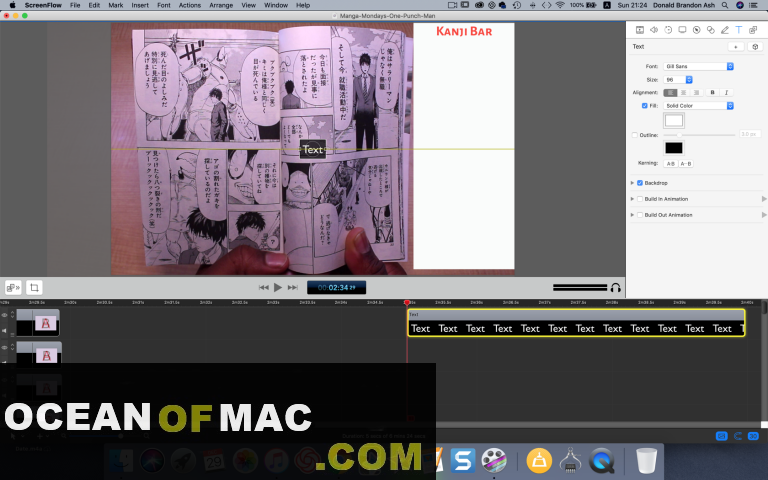The width and height of the screenshot is (768, 480).
Task: Enable Build Out Animation checkbox
Action: [640, 215]
